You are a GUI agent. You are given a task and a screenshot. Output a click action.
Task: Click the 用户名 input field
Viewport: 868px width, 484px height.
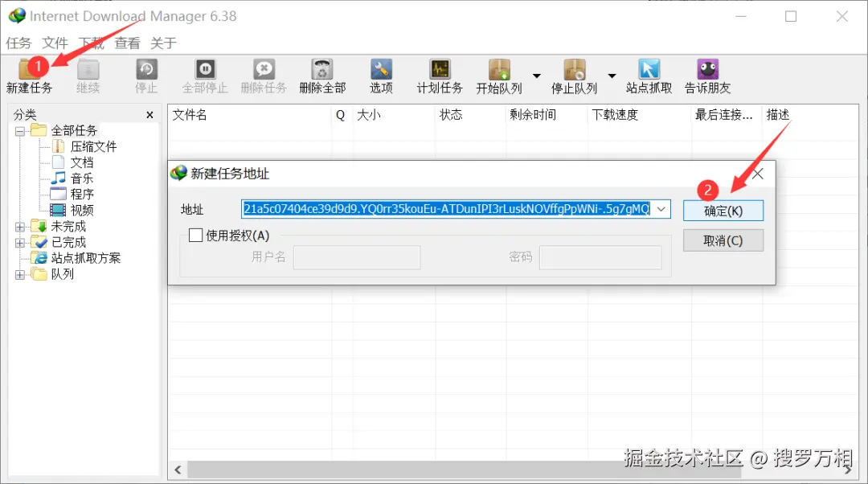pyautogui.click(x=357, y=257)
